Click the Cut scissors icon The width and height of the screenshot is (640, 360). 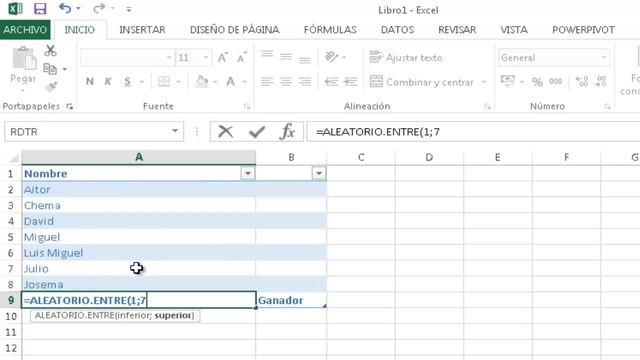[x=51, y=51]
